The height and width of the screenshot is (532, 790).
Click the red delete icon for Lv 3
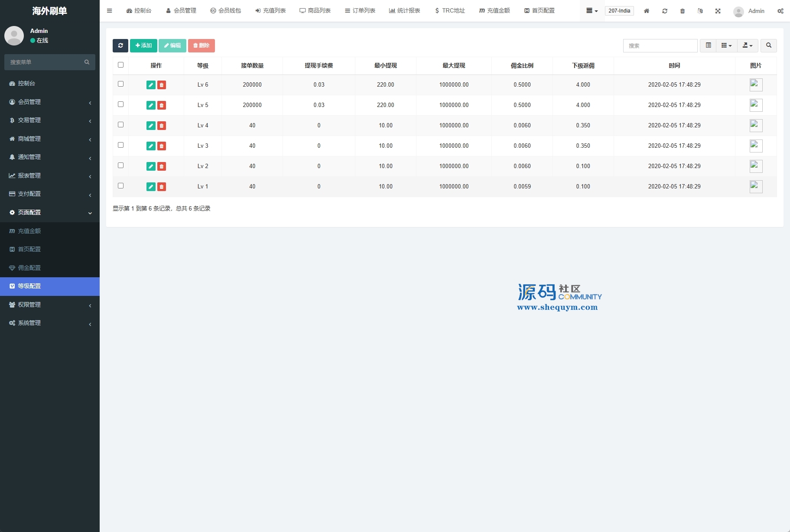(x=162, y=146)
